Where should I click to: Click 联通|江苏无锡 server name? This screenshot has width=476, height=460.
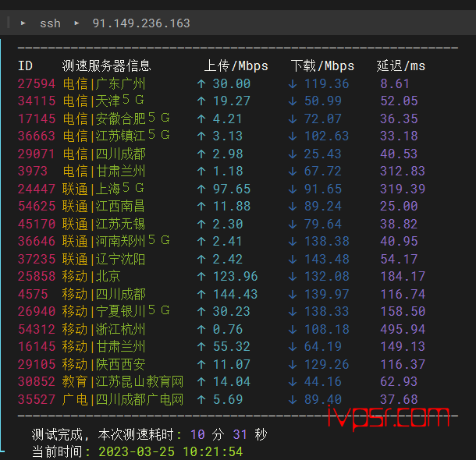[104, 224]
